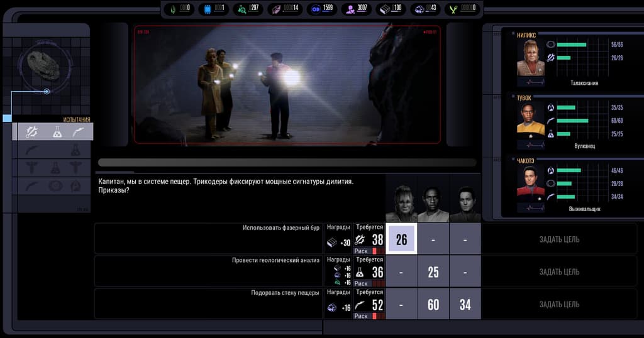Click the engineering wrench icon in Испытания row
Viewport: 644px width, 338px height.
click(31, 132)
